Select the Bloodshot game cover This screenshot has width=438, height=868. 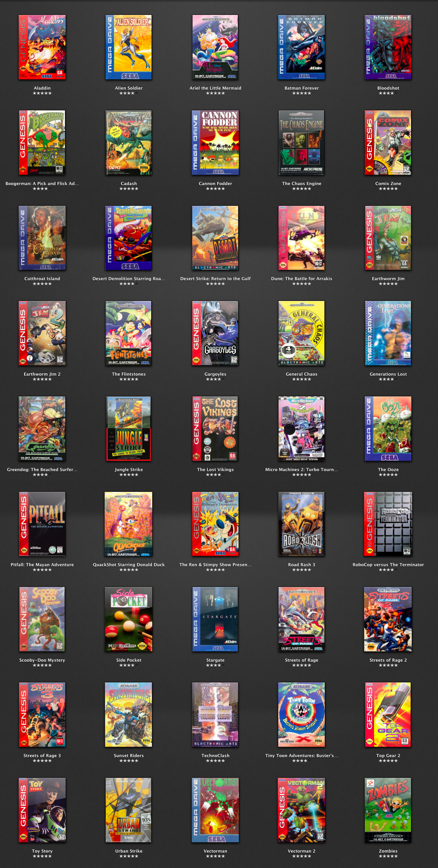(388, 47)
